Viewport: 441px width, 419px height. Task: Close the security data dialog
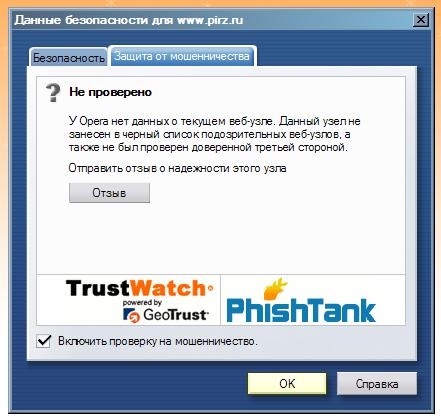pyautogui.click(x=421, y=20)
